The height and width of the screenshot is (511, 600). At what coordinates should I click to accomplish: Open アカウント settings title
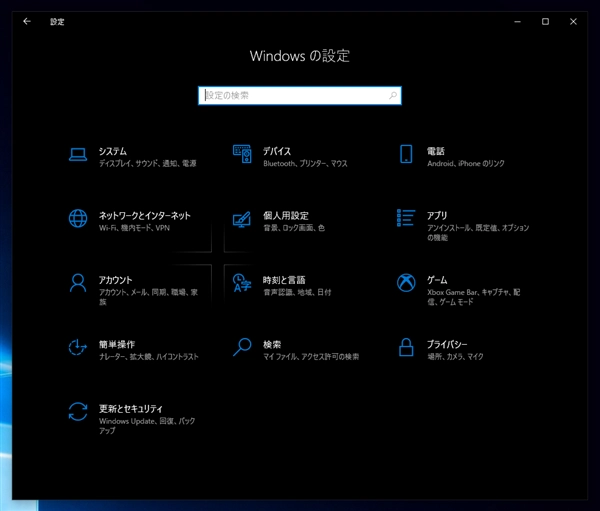click(115, 280)
